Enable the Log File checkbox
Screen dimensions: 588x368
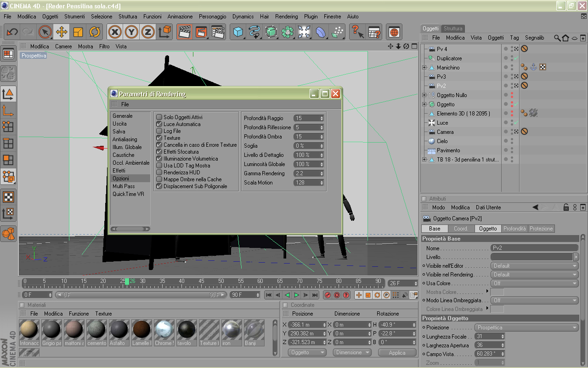coord(159,131)
